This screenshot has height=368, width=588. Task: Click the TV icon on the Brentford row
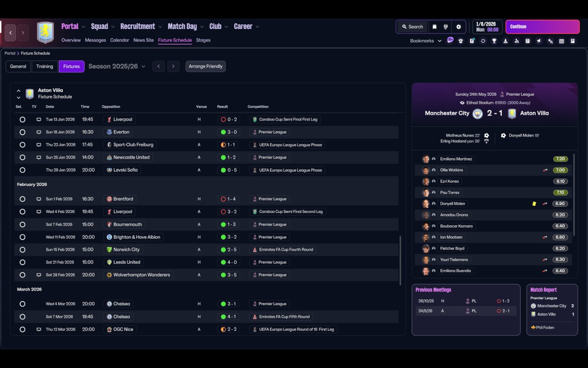pyautogui.click(x=39, y=199)
